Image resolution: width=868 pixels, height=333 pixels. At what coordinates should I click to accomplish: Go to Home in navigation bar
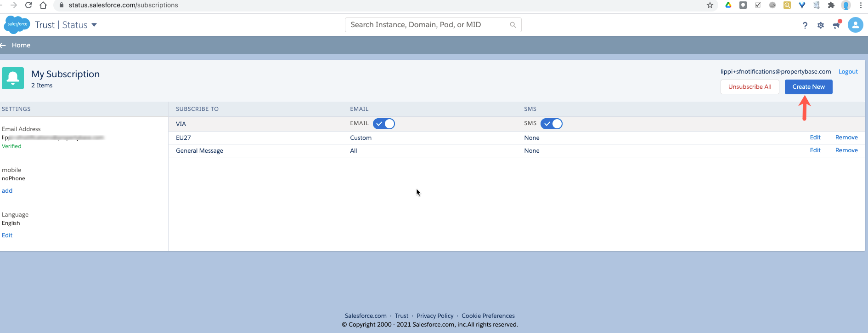click(21, 45)
